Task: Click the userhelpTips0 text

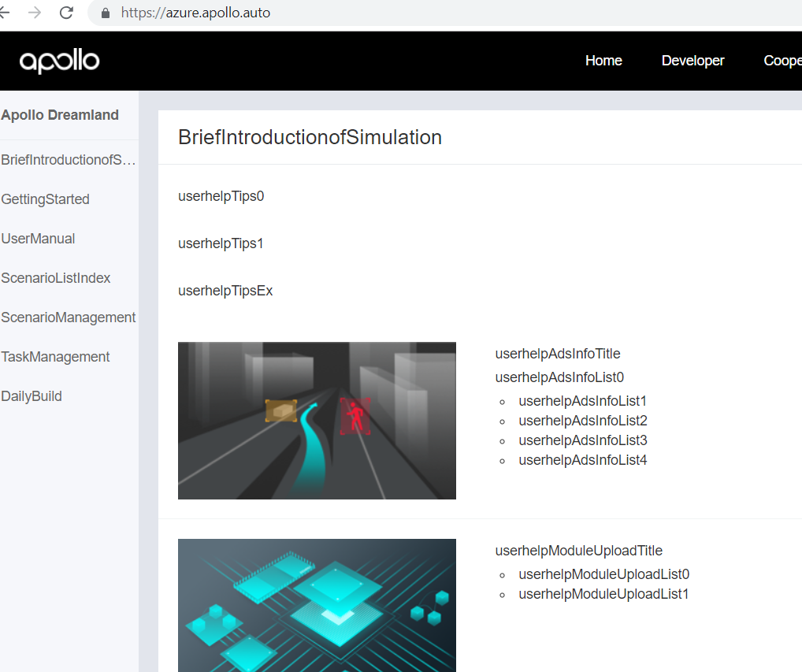Action: pos(221,196)
